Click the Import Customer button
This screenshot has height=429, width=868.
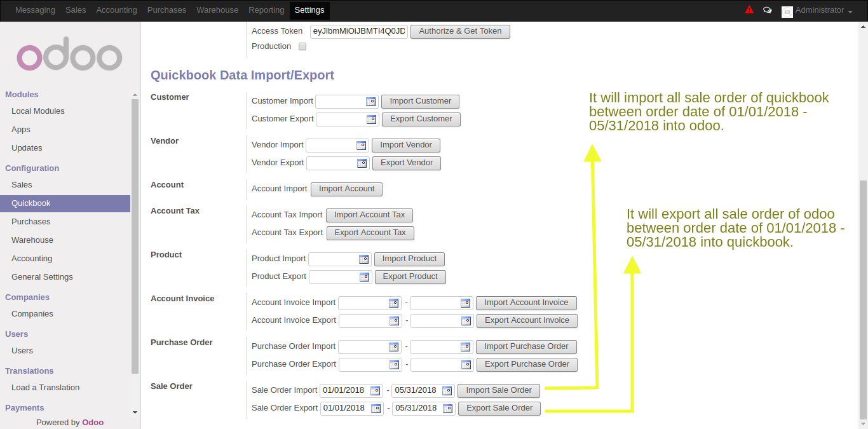420,102
